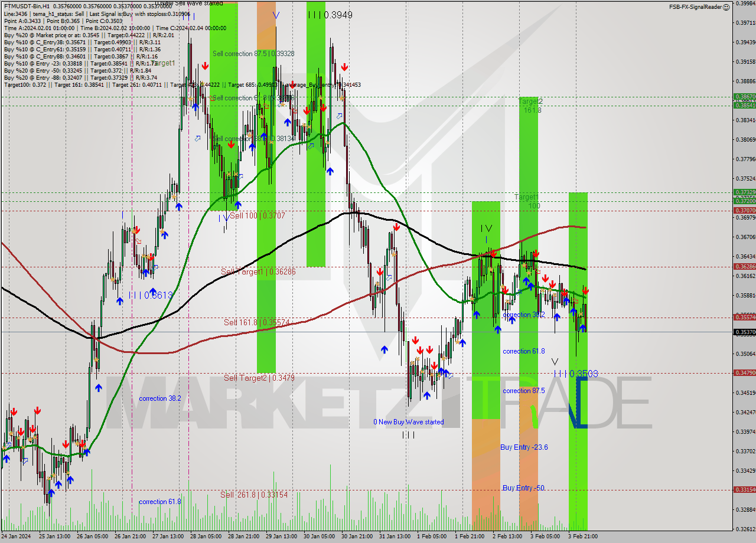Click the 0.35065 price axis value
Viewport: 756px width, 543px height.
click(745, 354)
